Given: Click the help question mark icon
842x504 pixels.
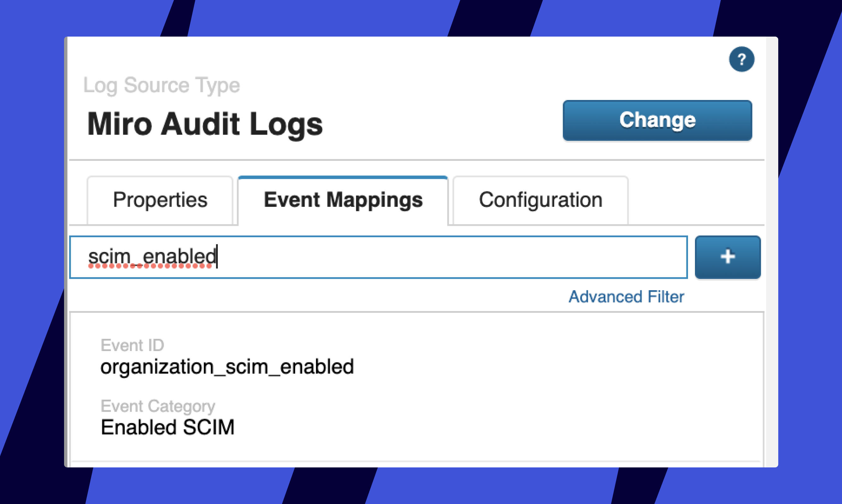Looking at the screenshot, I should [x=741, y=59].
